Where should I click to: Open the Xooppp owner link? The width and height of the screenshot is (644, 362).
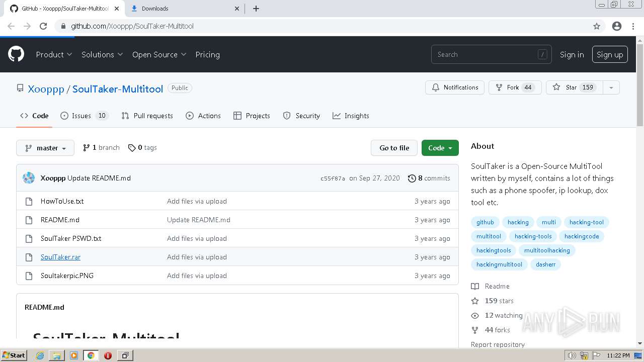(46, 89)
